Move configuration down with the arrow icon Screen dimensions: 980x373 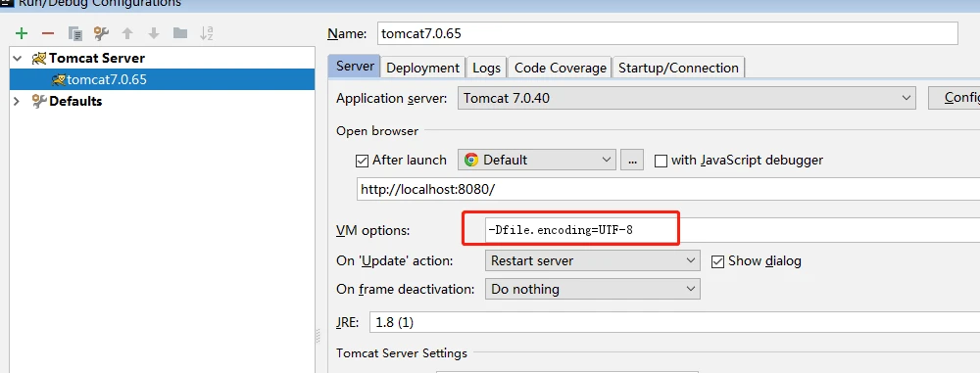(x=154, y=33)
